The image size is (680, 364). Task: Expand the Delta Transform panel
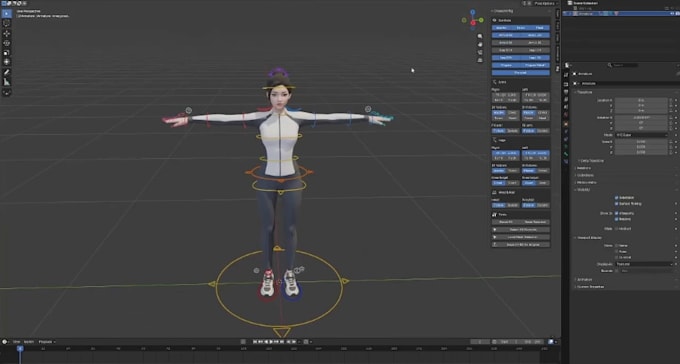pyautogui.click(x=591, y=161)
